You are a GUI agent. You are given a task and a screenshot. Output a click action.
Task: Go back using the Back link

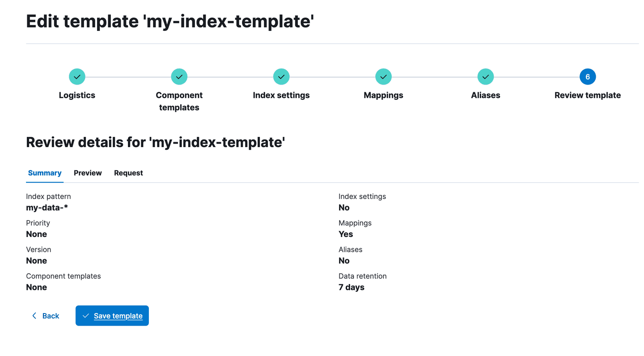tap(51, 316)
